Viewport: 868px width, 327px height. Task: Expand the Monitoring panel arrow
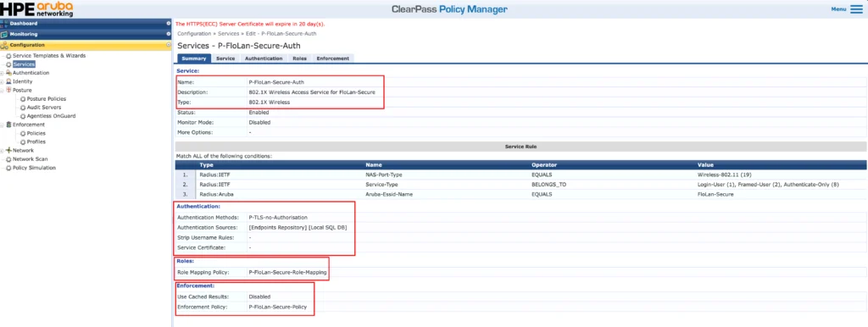click(x=169, y=34)
